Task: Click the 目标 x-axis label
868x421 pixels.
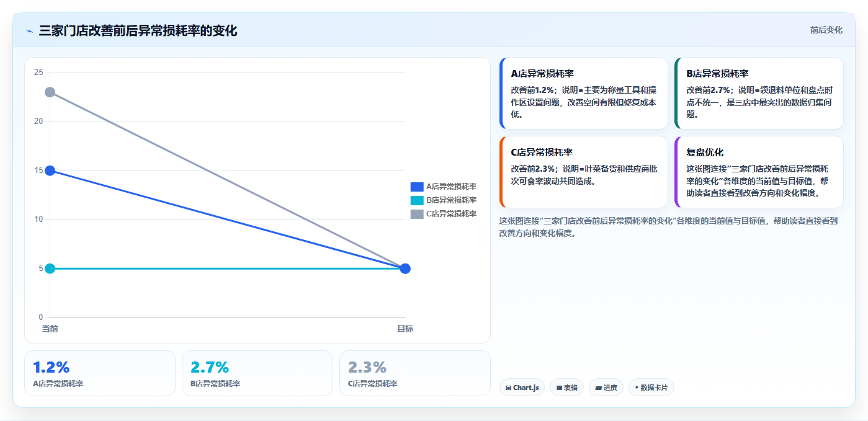Action: tap(405, 329)
